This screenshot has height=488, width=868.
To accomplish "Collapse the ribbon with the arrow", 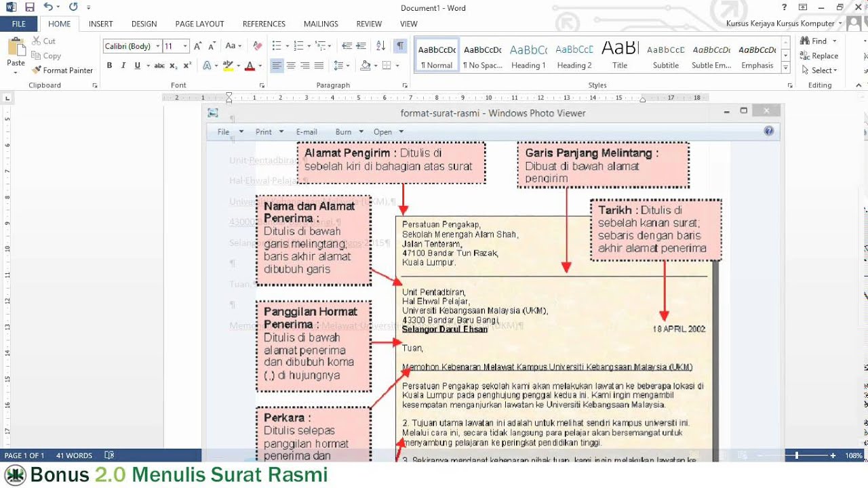I will (860, 85).
